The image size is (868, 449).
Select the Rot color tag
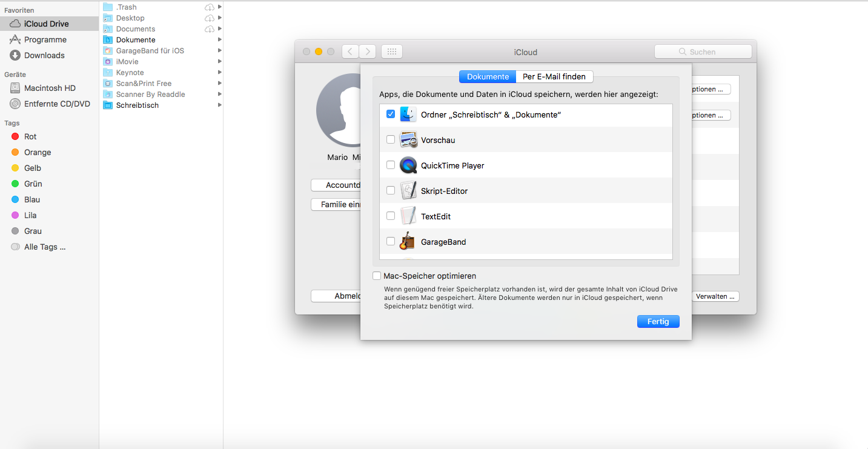[30, 136]
